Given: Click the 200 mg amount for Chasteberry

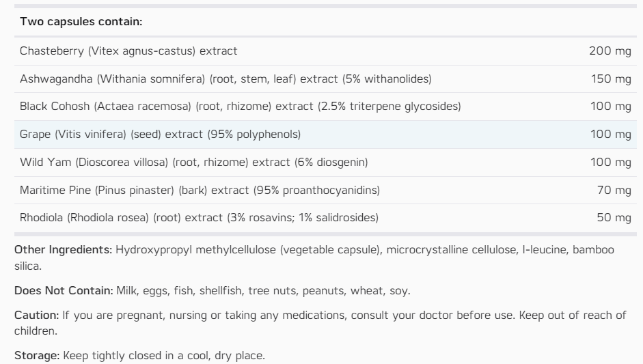Looking at the screenshot, I should tap(610, 51).
